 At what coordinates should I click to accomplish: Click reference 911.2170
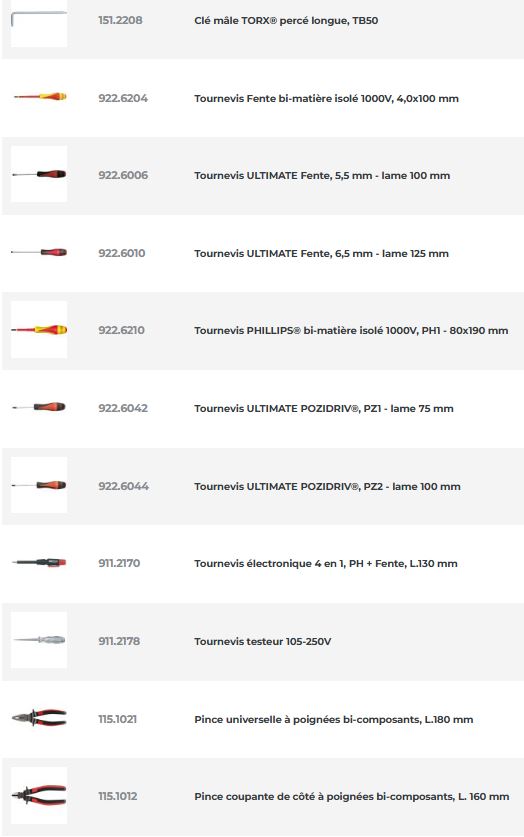click(x=119, y=563)
